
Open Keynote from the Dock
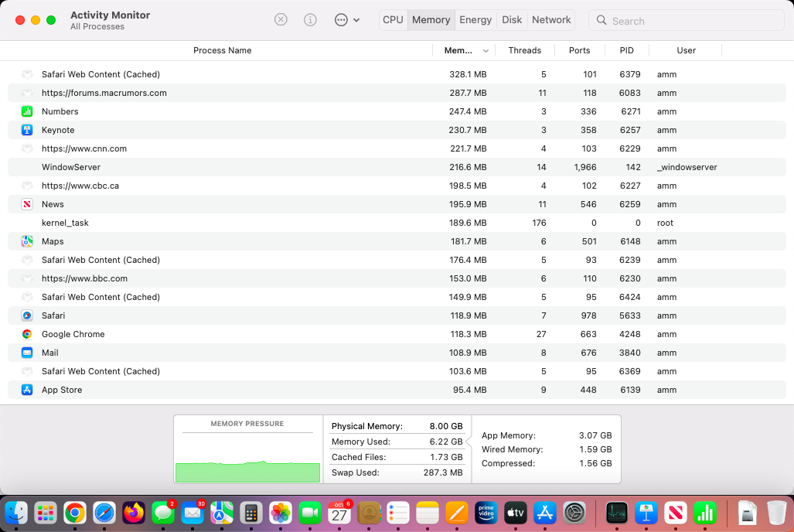click(x=646, y=513)
